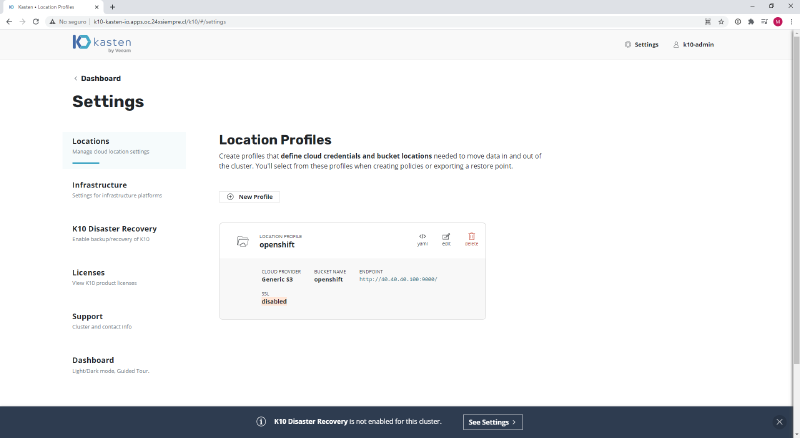800x438 pixels.
Task: Reload the page with refresh button
Action: click(x=36, y=21)
